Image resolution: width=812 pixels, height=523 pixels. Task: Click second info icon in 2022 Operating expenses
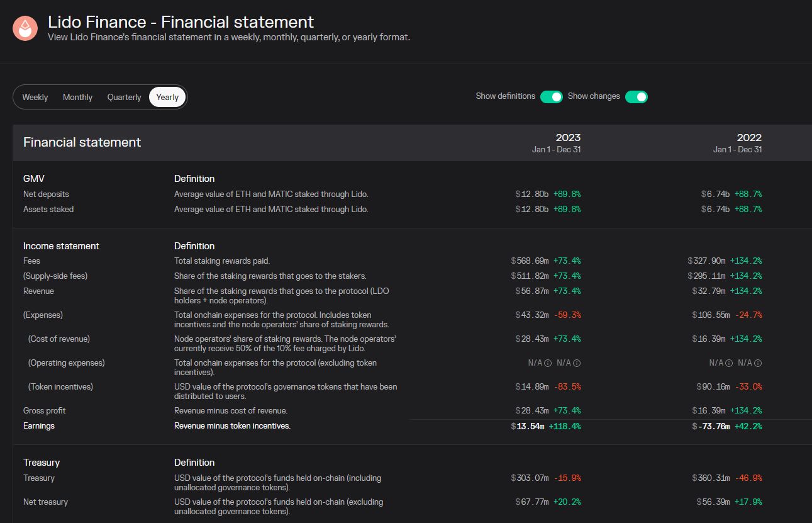coord(758,363)
